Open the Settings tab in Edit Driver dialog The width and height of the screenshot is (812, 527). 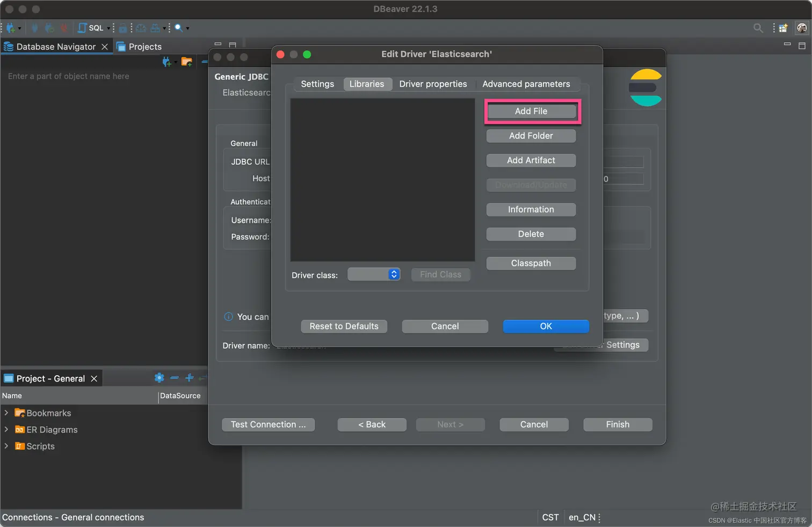[317, 84]
